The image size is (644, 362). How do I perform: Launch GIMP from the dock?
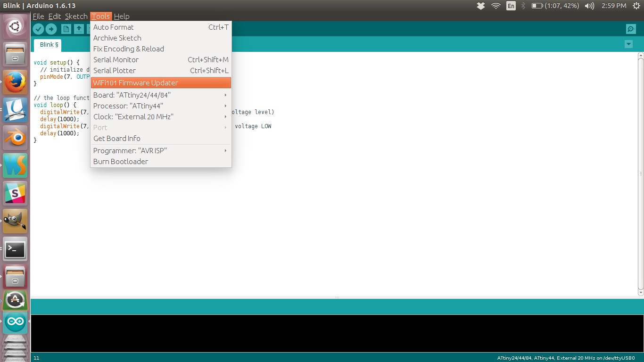pyautogui.click(x=16, y=221)
